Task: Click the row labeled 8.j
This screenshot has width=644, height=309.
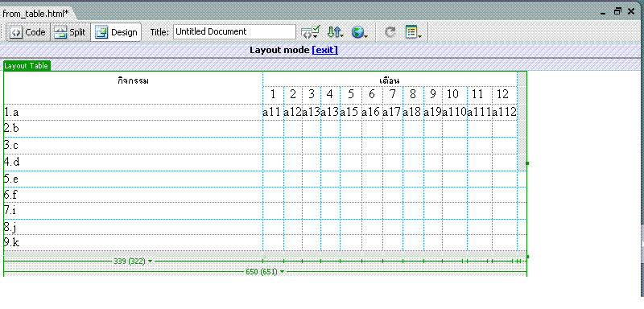Action: pyautogui.click(x=133, y=226)
